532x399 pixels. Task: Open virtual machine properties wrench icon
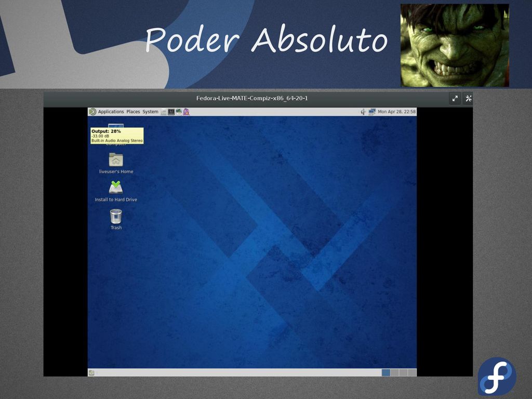click(468, 98)
